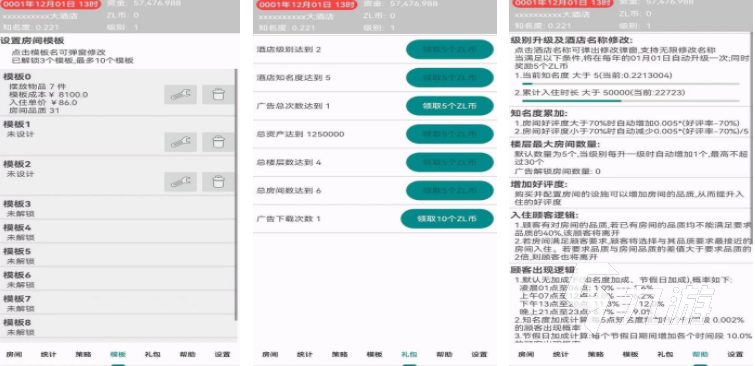This screenshot has width=755, height=366.
Task: Click the 总资产达到 1250000 task label
Action: pyautogui.click(x=300, y=134)
